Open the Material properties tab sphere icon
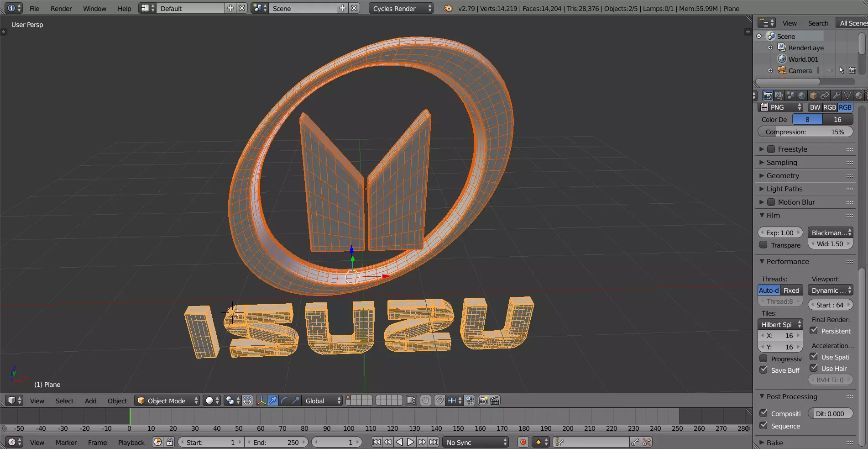Image resolution: width=868 pixels, height=449 pixels. click(x=859, y=95)
